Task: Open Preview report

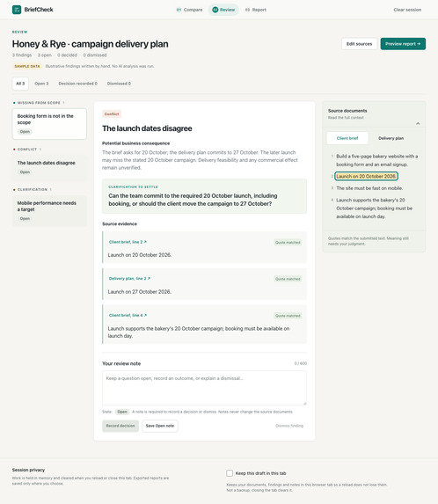Action: pos(403,44)
